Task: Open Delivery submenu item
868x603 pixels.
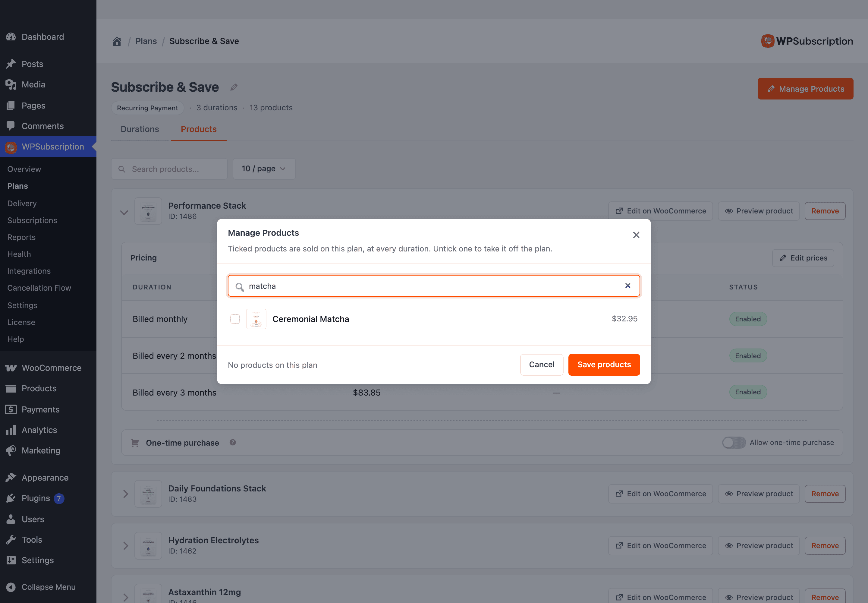Action: click(48, 203)
